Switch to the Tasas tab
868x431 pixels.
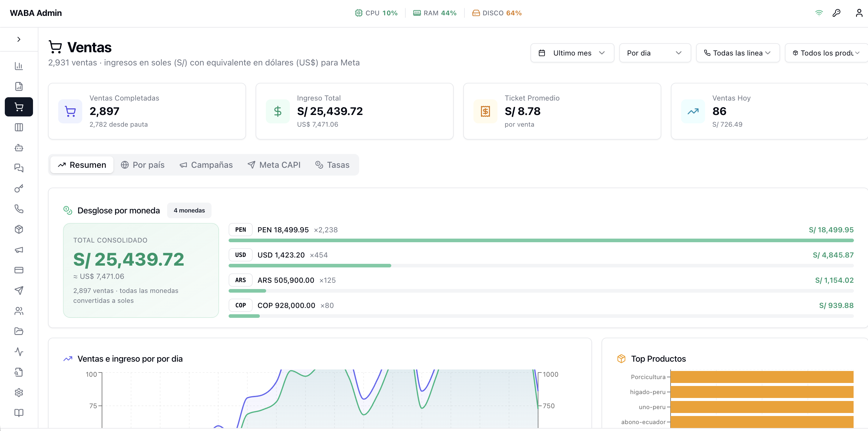pos(332,165)
